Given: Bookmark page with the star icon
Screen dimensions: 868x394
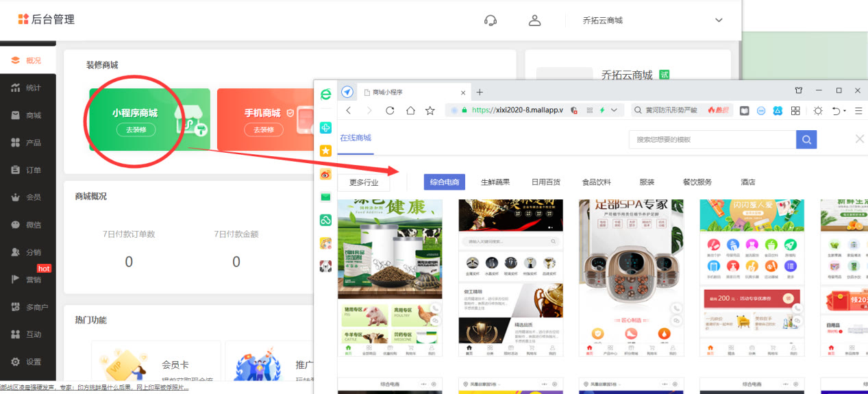Looking at the screenshot, I should pyautogui.click(x=430, y=110).
